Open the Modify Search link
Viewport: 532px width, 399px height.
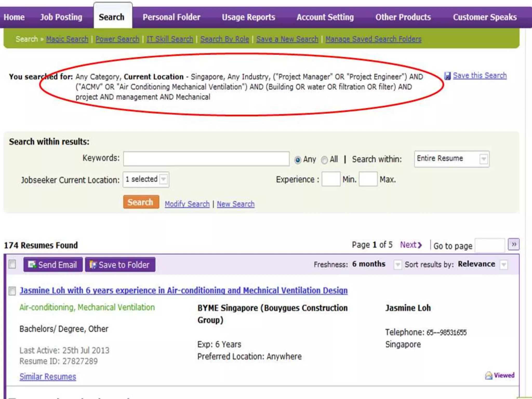(x=187, y=204)
